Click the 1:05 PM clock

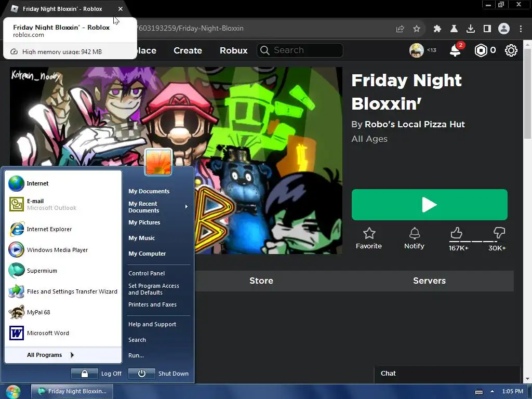pyautogui.click(x=512, y=392)
